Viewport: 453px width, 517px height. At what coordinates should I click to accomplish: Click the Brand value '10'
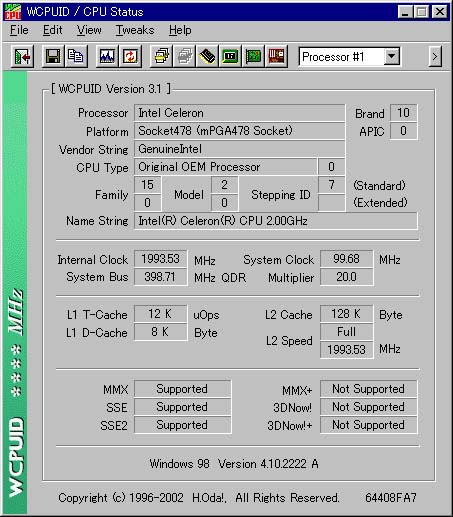coord(403,113)
